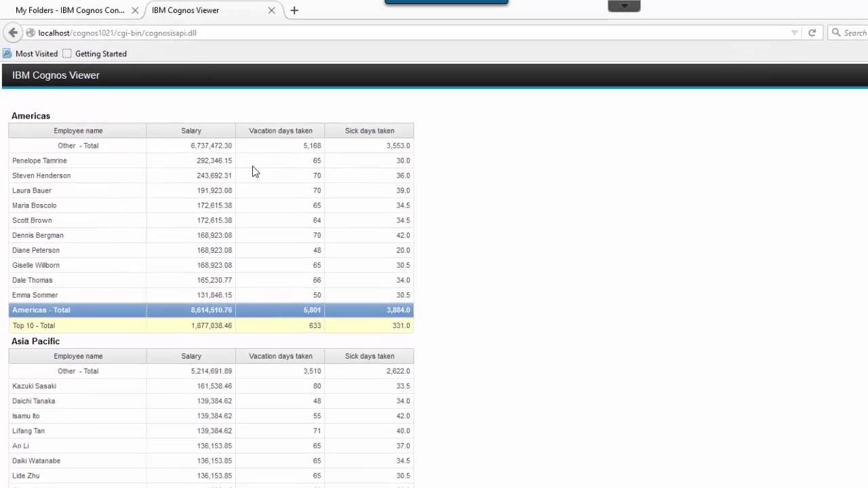
Task: Click the Americas - Total summary row label
Action: click(41, 310)
